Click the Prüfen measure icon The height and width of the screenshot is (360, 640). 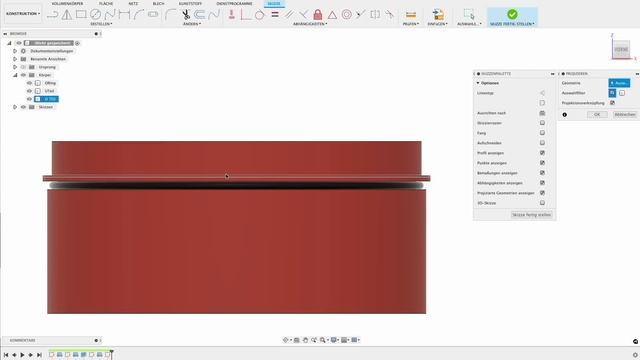[x=411, y=15]
